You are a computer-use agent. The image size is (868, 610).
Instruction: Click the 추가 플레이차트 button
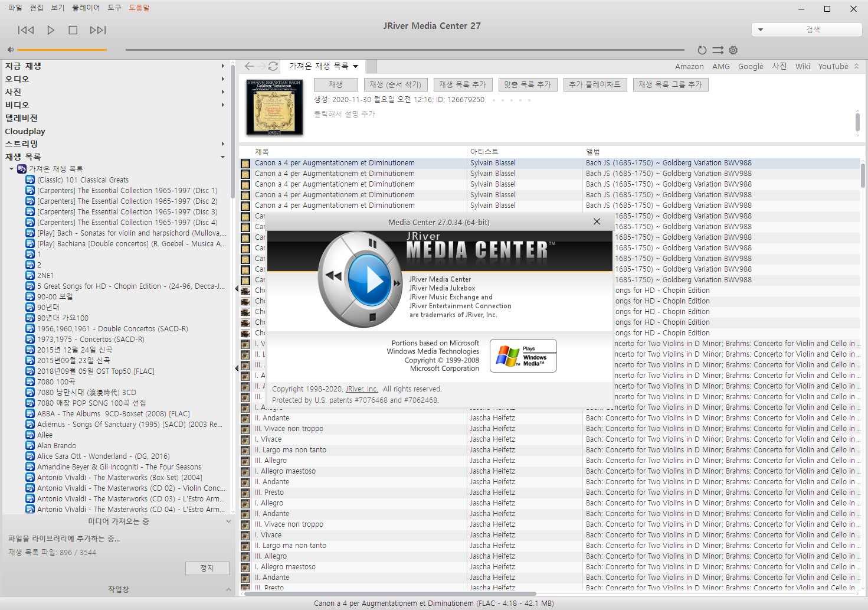point(595,84)
